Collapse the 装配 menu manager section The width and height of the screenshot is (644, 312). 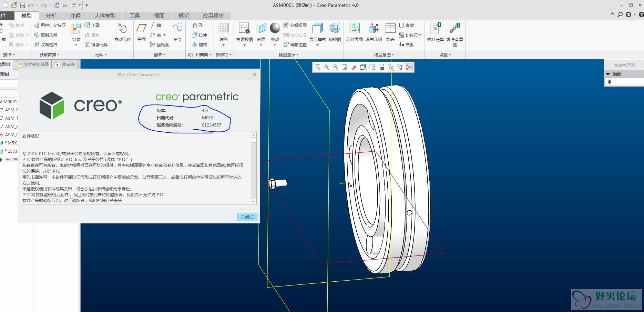(608, 74)
